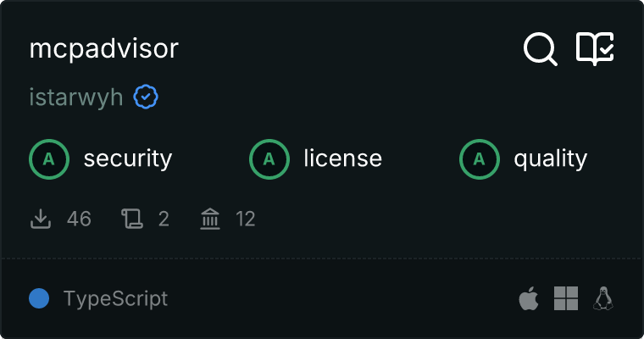The height and width of the screenshot is (339, 644).
Task: Click the downloads arrow icon
Action: click(x=41, y=219)
